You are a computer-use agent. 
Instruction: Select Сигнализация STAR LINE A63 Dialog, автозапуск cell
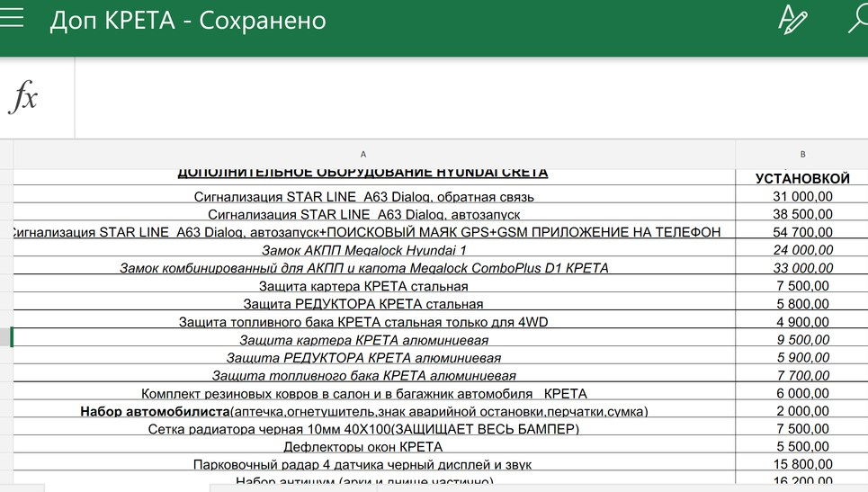click(374, 212)
